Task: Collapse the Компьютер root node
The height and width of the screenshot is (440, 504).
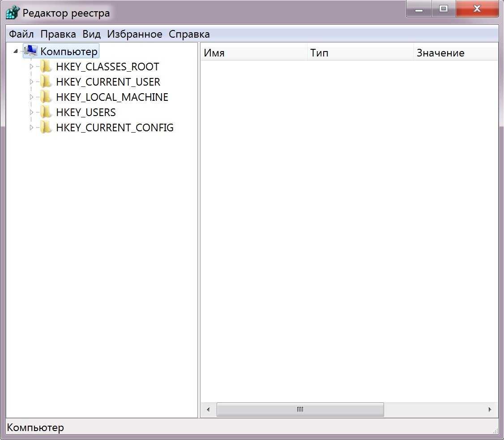Action: tap(15, 51)
